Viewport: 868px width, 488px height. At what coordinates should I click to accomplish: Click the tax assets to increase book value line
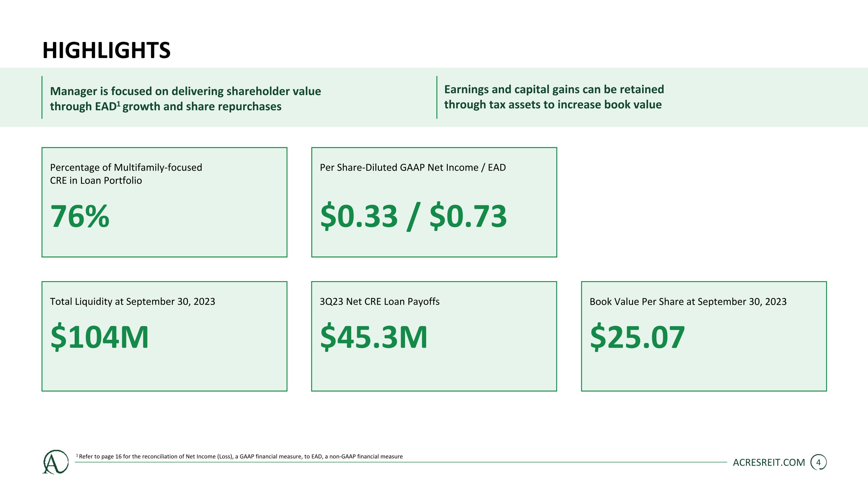point(553,105)
